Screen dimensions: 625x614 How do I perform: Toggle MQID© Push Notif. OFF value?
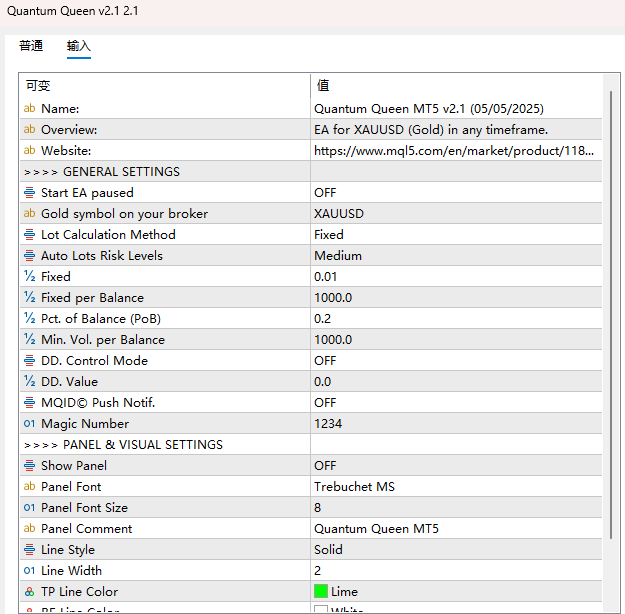(456, 402)
